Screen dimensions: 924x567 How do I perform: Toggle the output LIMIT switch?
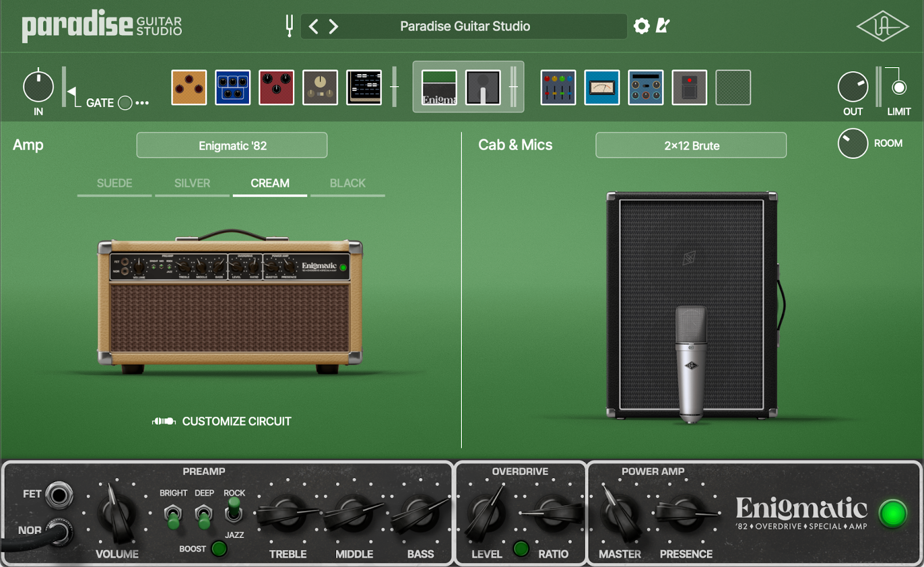click(899, 88)
